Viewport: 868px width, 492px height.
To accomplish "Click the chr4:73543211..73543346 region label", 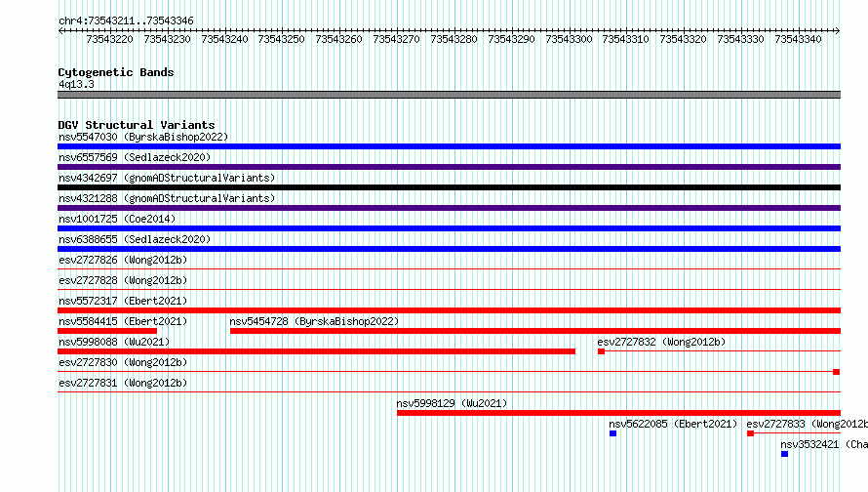I will pos(126,21).
